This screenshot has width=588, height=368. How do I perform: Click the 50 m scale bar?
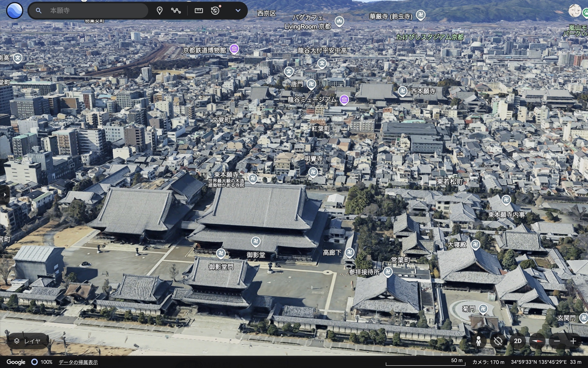(425, 362)
